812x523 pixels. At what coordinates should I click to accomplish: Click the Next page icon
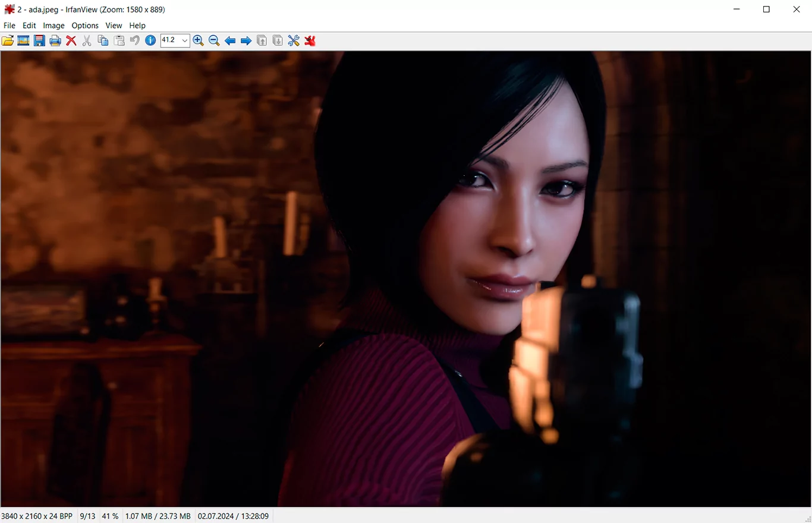point(278,40)
